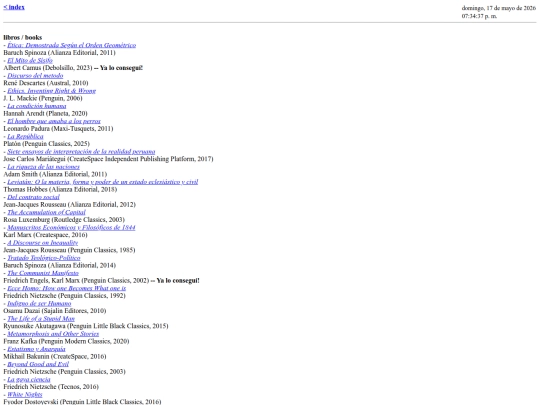Follow 'The Life of a Stupid Man' link
The width and height of the screenshot is (540, 405).
(41, 318)
